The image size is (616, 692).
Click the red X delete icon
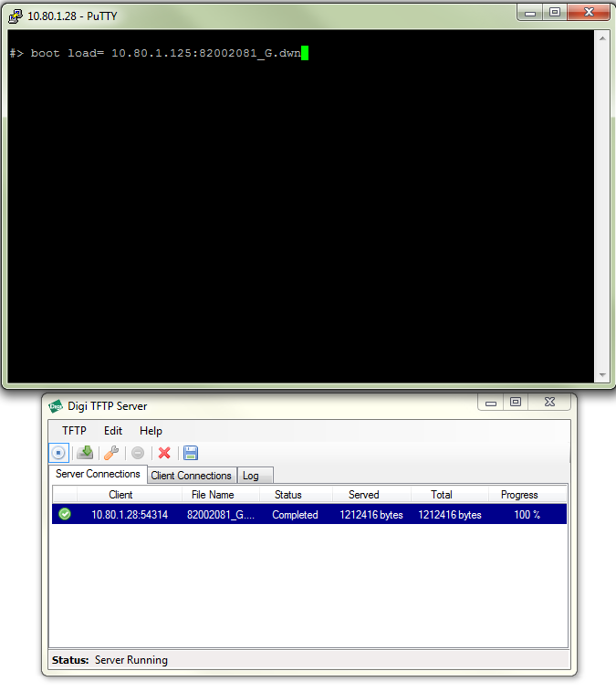(x=164, y=453)
